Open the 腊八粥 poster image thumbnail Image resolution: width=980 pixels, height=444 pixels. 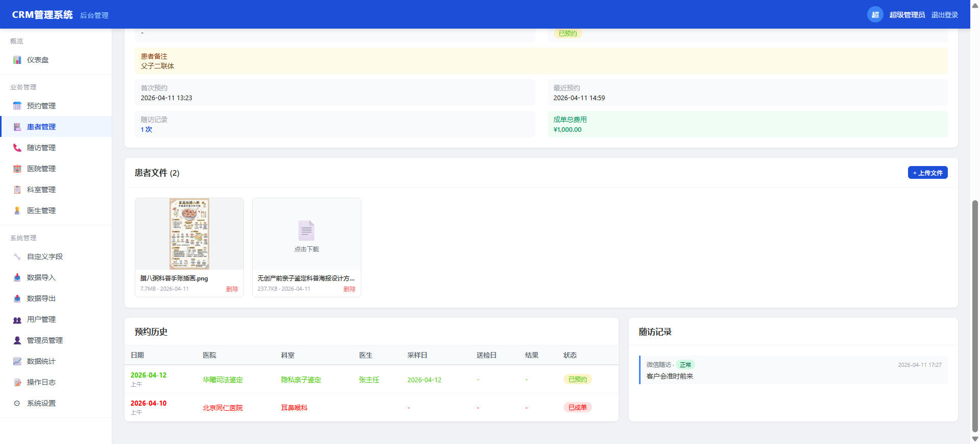pos(189,233)
